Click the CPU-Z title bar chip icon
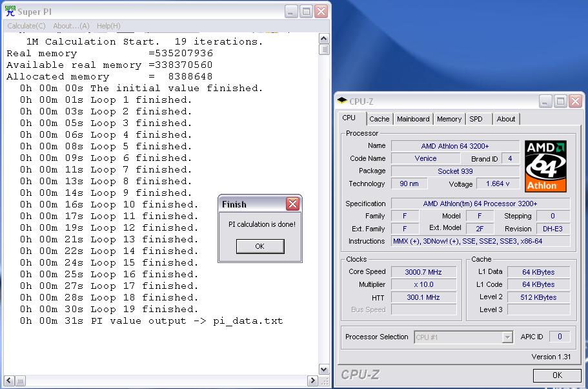The image size is (588, 389). tap(342, 101)
